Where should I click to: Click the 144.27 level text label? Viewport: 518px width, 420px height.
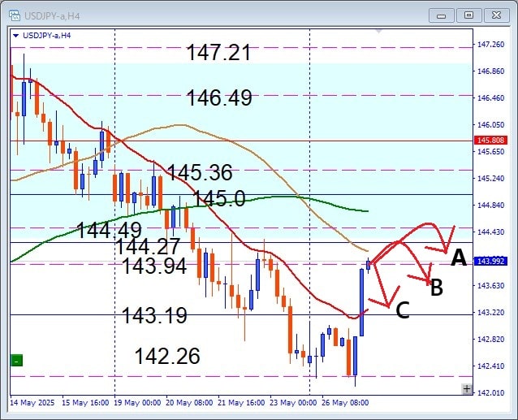click(147, 246)
